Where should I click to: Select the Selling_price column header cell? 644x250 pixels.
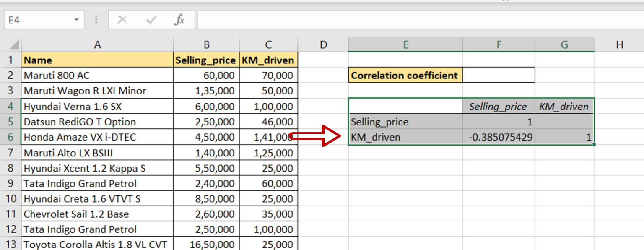205,60
